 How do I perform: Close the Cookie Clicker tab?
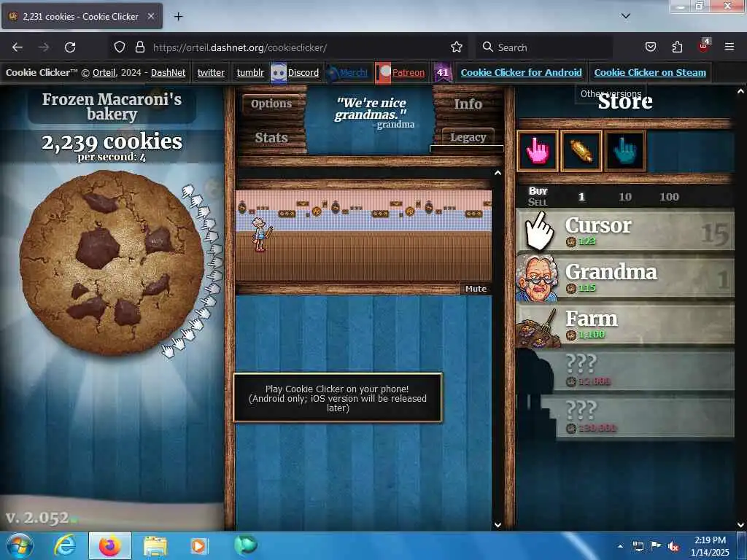click(150, 16)
